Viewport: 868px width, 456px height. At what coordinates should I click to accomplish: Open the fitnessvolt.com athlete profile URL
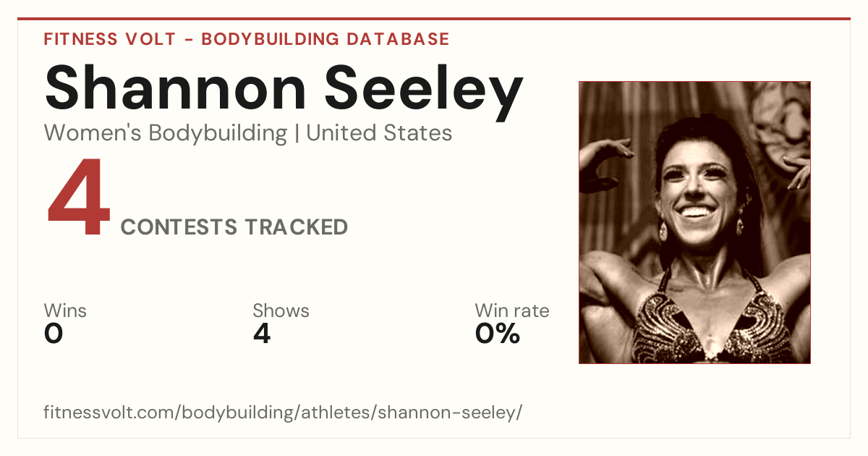(283, 413)
